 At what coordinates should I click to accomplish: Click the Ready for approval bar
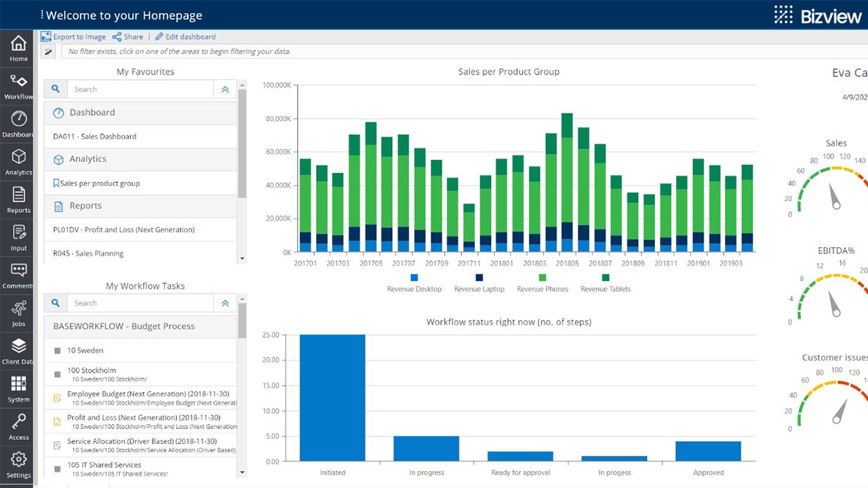point(520,456)
